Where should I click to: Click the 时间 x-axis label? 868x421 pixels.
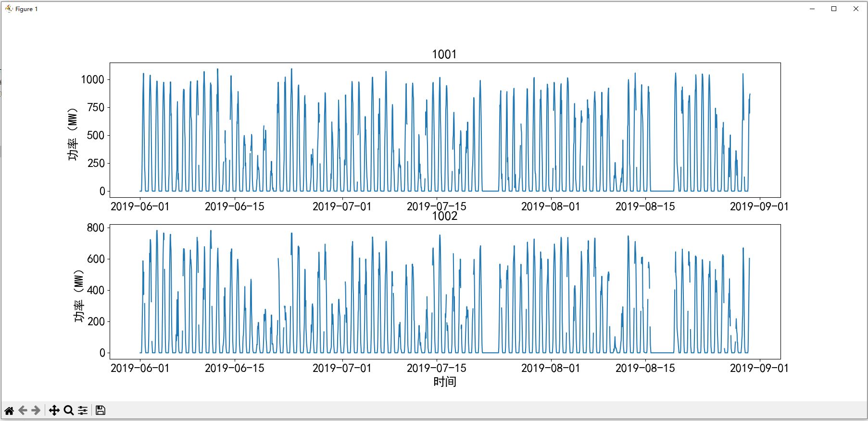click(445, 382)
